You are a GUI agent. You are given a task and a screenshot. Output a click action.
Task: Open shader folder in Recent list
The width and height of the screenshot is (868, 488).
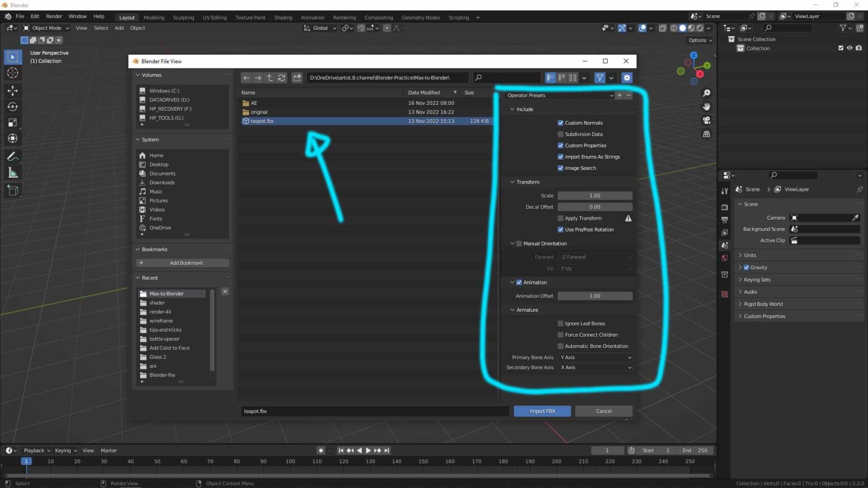(x=157, y=303)
